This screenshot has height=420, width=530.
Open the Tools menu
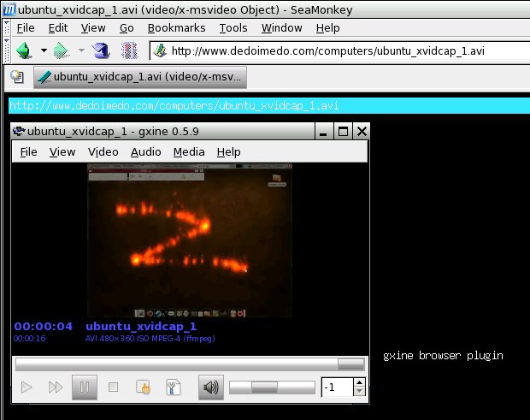point(233,27)
